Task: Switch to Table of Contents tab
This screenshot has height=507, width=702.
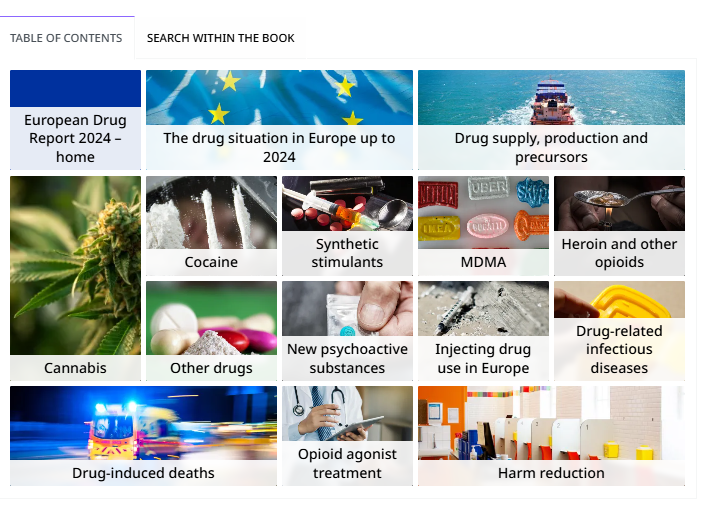Action: click(66, 38)
